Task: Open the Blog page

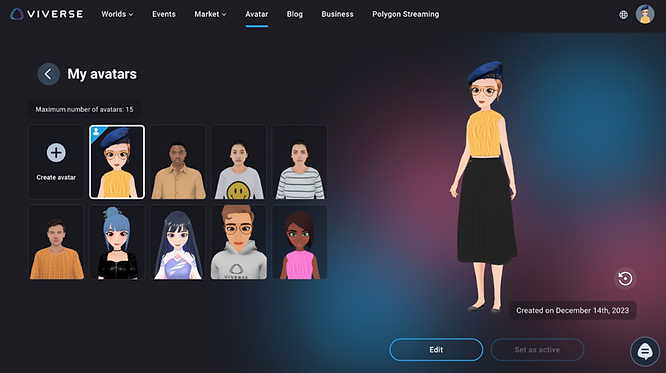Action: coord(295,14)
